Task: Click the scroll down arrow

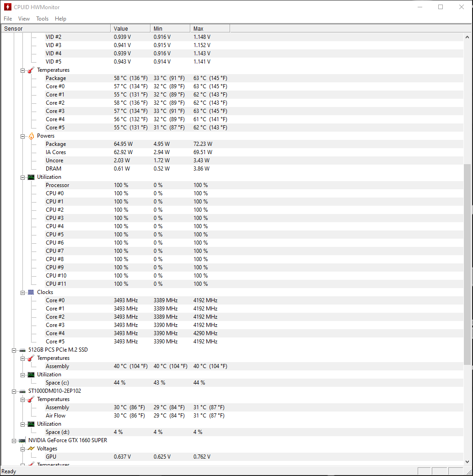Action: pyautogui.click(x=467, y=462)
